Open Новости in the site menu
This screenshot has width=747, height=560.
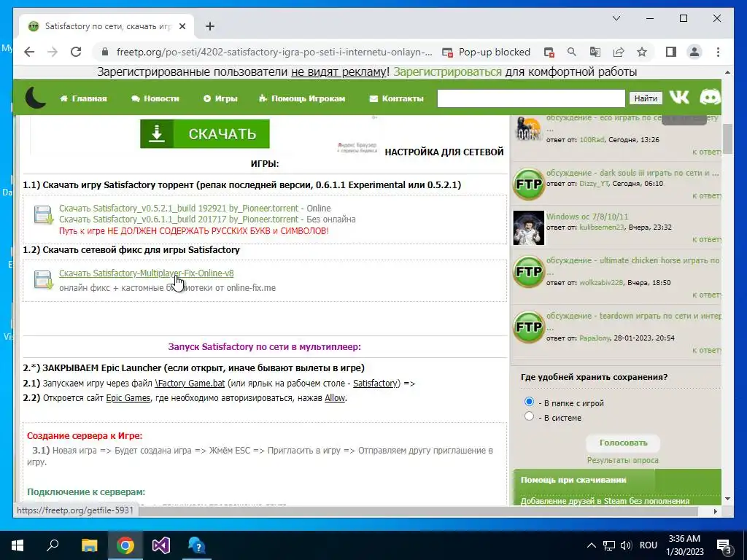tap(155, 98)
